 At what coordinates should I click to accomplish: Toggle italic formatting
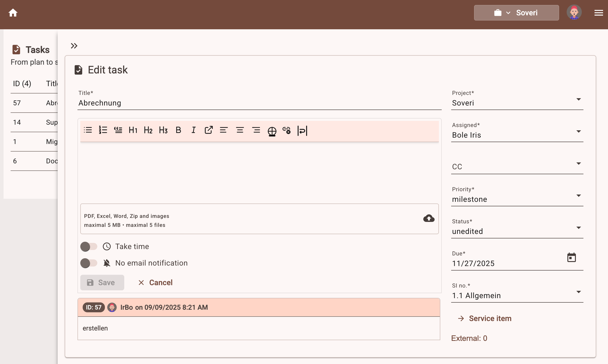point(193,130)
